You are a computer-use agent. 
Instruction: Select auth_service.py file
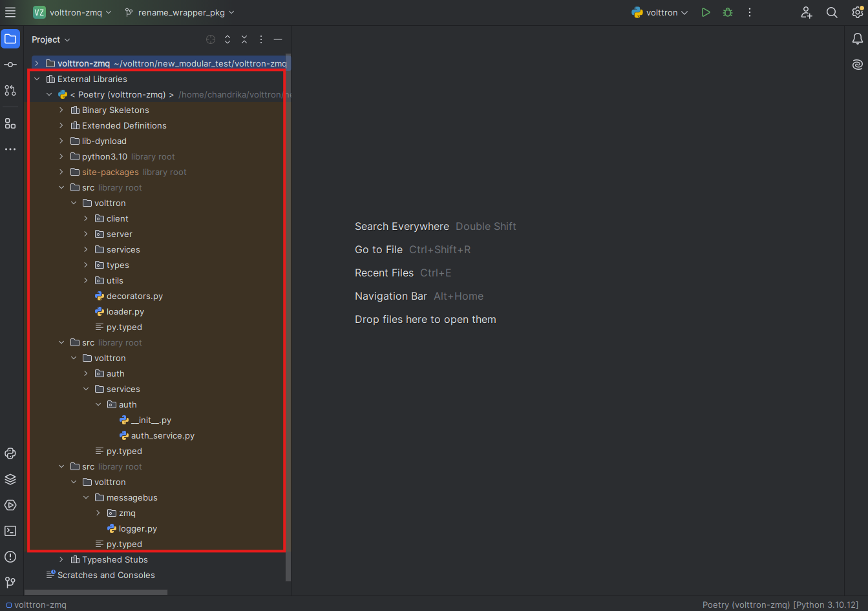[x=162, y=435]
